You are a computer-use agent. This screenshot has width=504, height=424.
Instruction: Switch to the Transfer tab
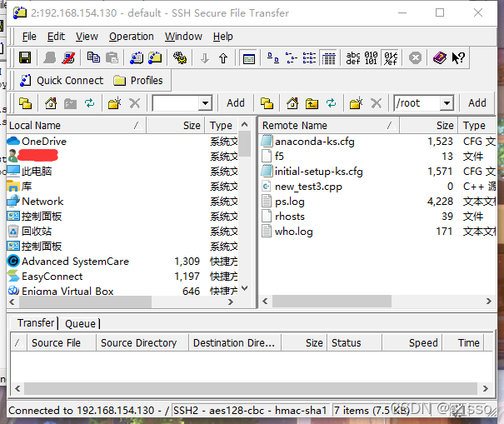[x=36, y=322]
